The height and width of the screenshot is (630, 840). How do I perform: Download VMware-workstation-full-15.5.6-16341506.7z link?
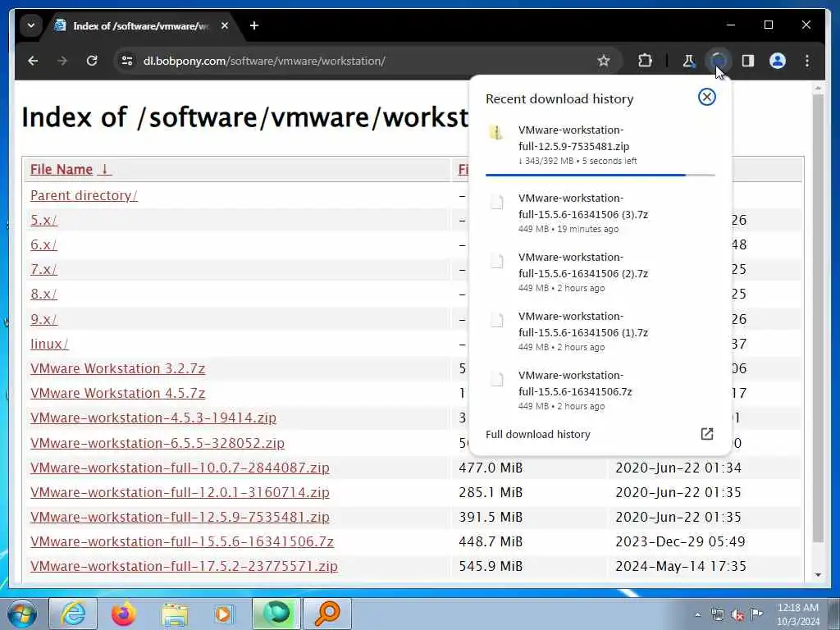coord(181,541)
